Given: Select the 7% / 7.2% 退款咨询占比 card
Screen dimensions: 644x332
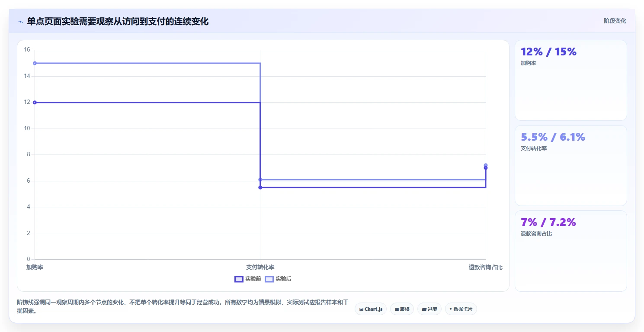Looking at the screenshot, I should click(x=570, y=251).
